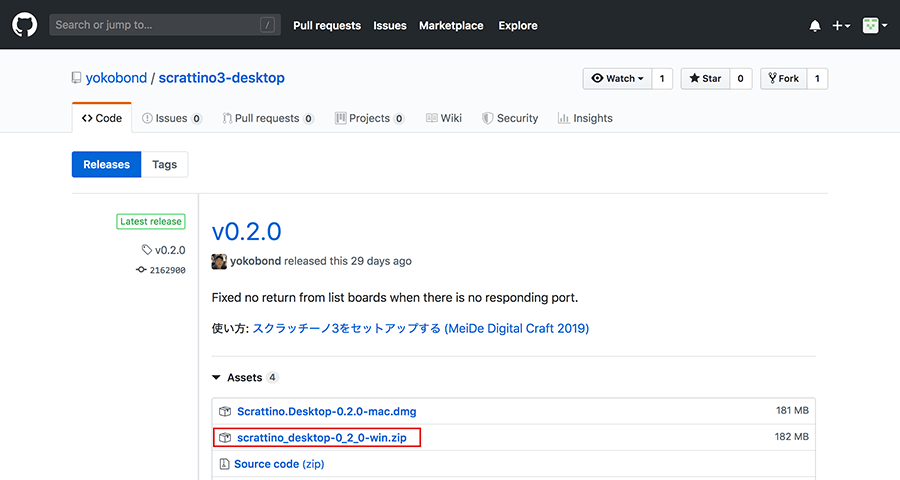Open the MeiDe Digital Craft 2019 setup link

point(421,328)
